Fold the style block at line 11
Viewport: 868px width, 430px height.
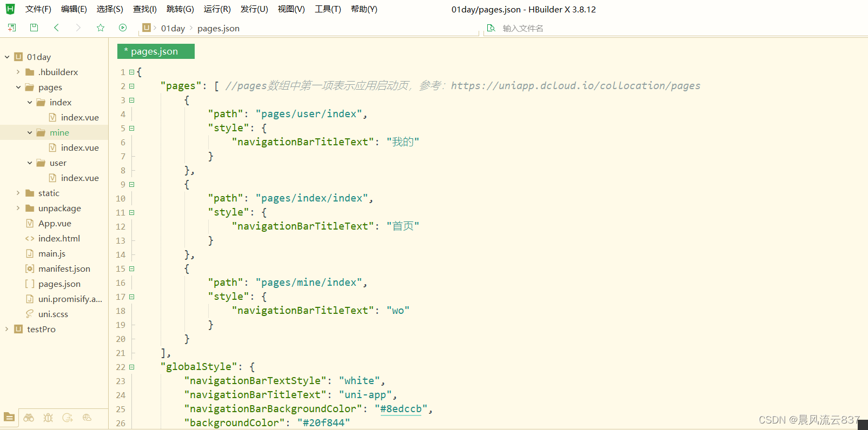(131, 212)
